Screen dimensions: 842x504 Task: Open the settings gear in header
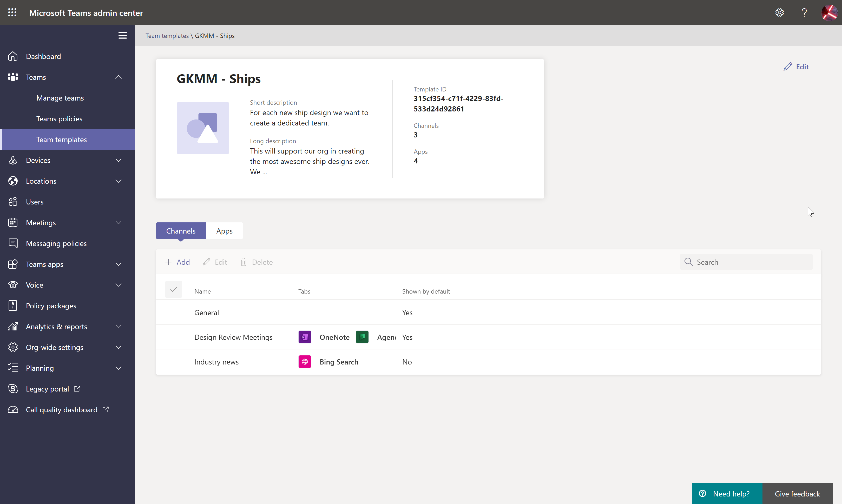[780, 12]
